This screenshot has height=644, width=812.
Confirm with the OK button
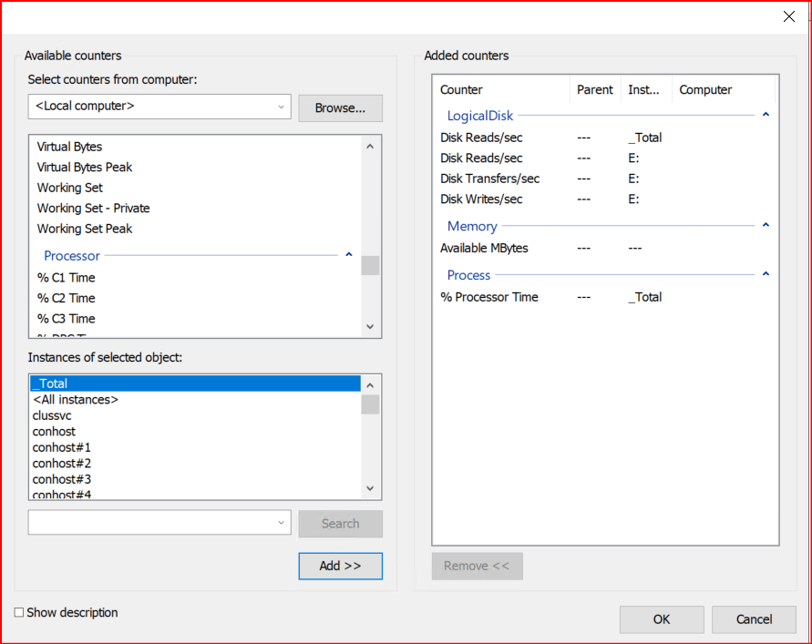point(661,619)
